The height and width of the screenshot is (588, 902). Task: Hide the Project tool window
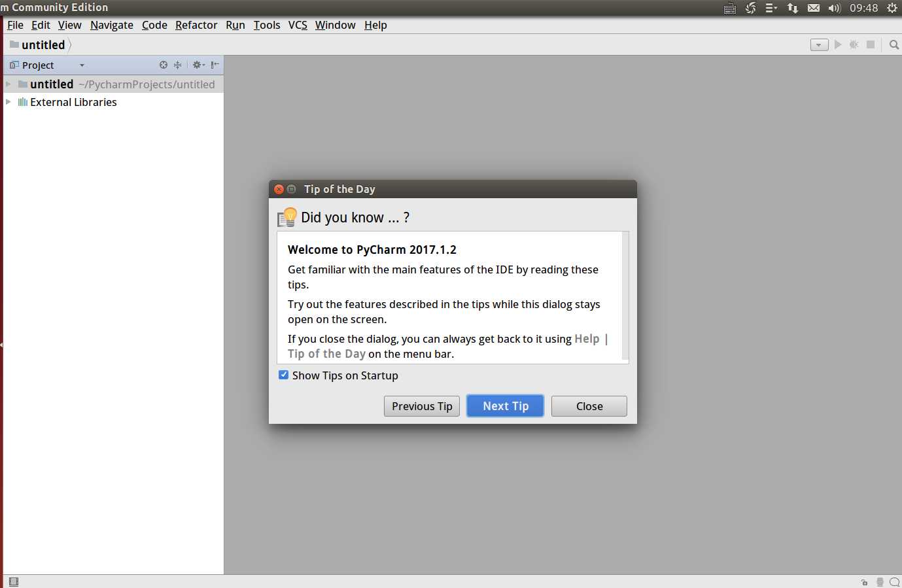pyautogui.click(x=215, y=65)
